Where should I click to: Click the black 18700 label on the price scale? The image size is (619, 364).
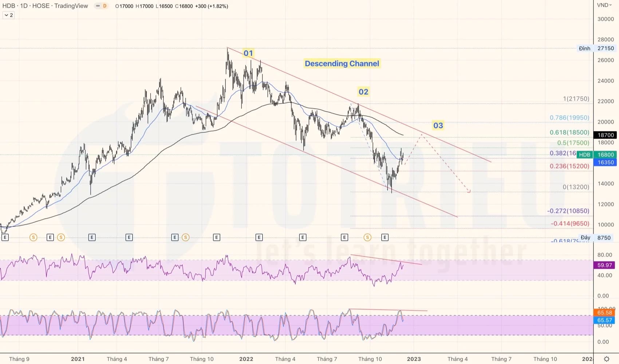point(605,135)
